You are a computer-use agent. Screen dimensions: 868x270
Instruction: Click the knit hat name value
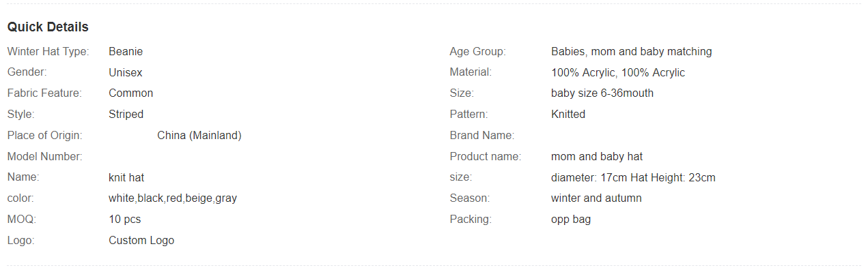(126, 177)
